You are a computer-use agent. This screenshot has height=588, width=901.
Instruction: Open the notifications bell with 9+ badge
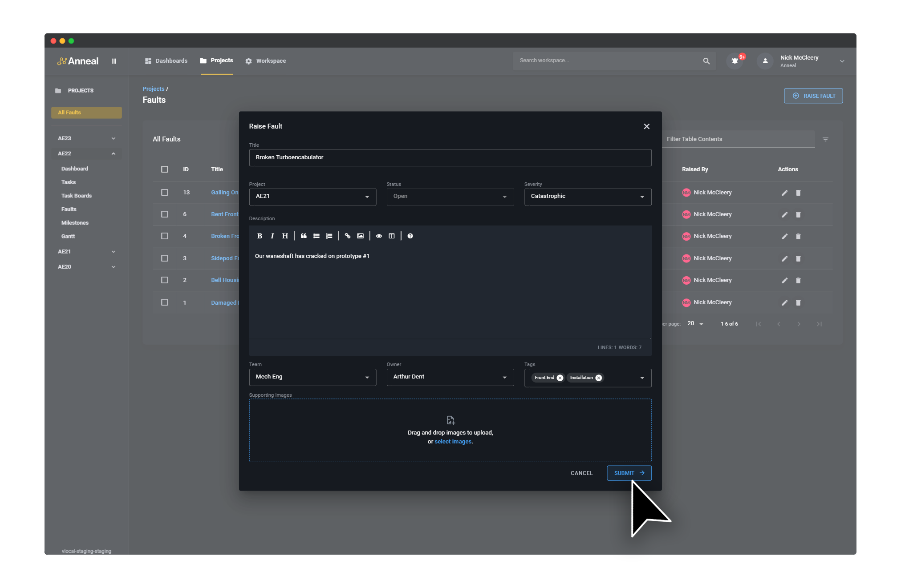coord(735,61)
